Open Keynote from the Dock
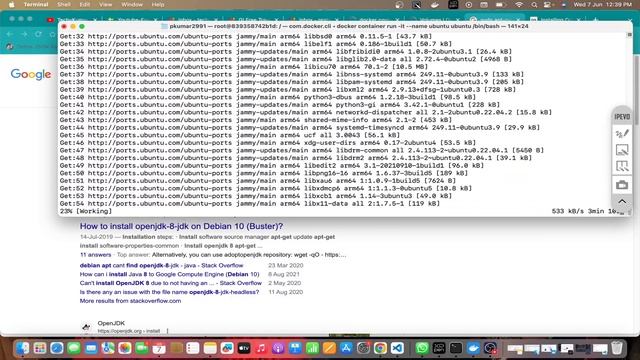The height and width of the screenshot is (360, 640). (295, 348)
